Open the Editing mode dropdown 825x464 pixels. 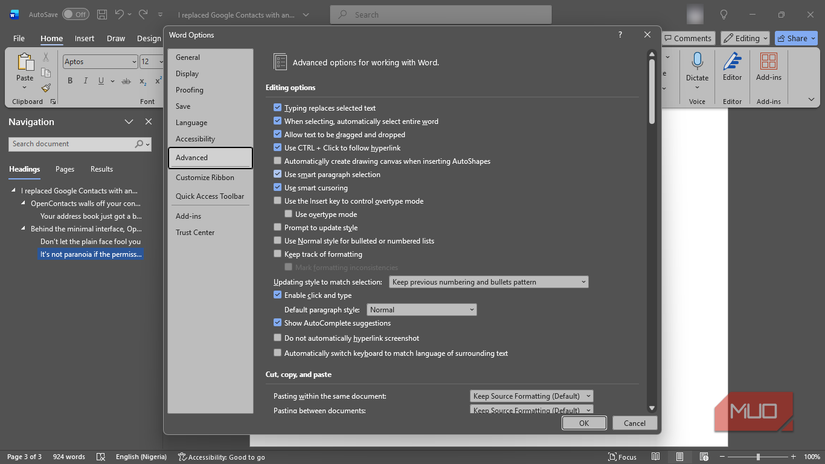pos(746,38)
